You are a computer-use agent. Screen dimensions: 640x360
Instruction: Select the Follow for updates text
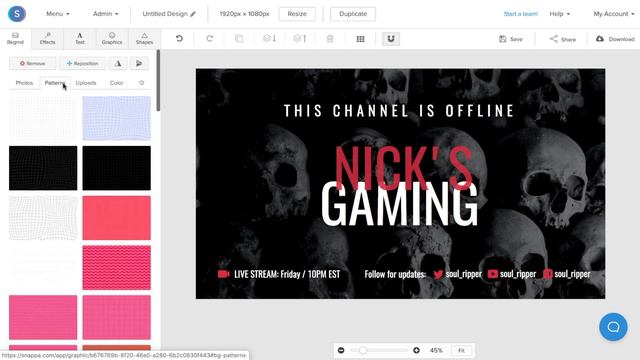pos(395,274)
